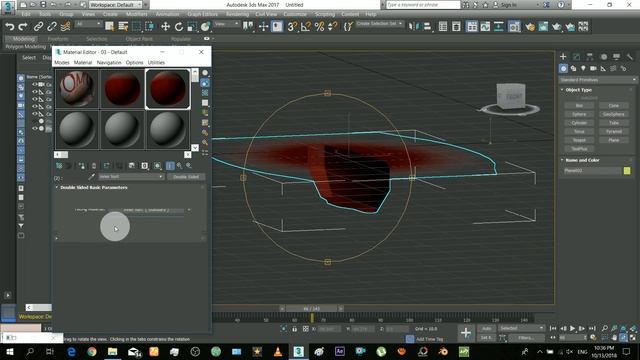Open the Modify tab in command panel

pyautogui.click(x=576, y=56)
